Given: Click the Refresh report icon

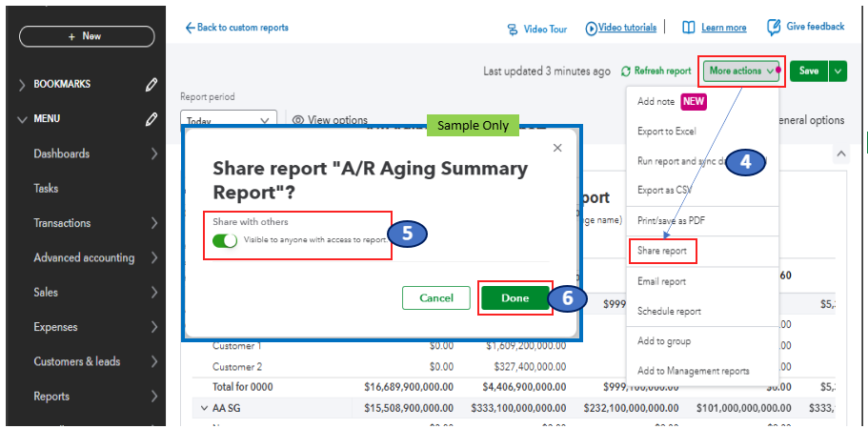Looking at the screenshot, I should (626, 71).
